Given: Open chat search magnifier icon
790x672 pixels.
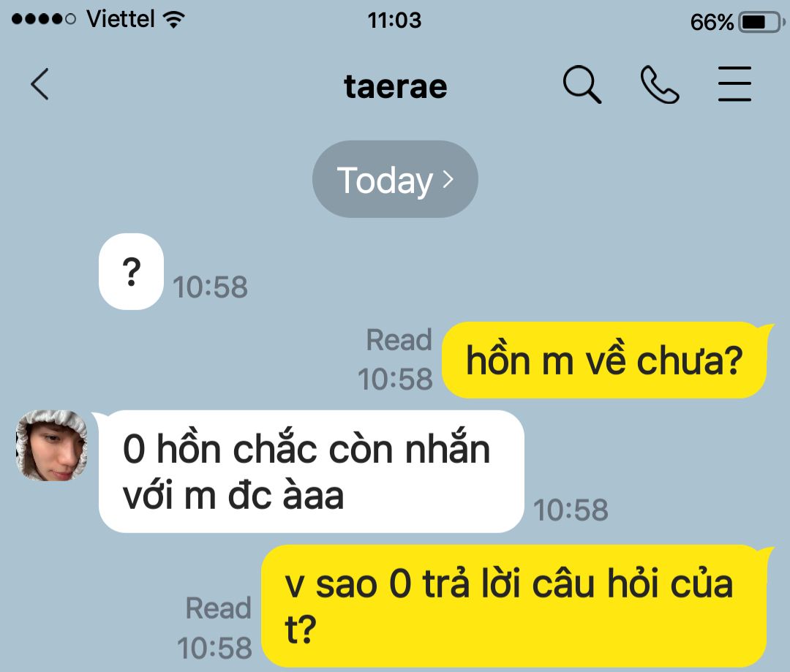Looking at the screenshot, I should 582,84.
